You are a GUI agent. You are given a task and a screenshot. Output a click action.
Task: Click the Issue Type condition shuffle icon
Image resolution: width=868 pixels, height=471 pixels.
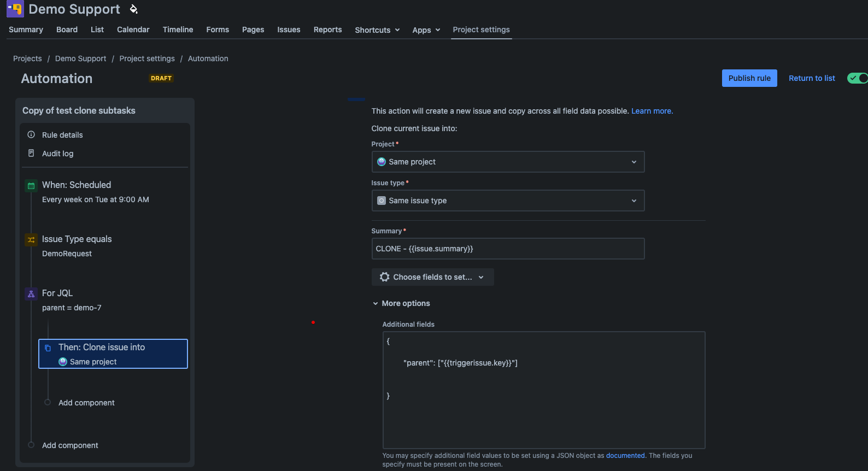[x=31, y=240]
